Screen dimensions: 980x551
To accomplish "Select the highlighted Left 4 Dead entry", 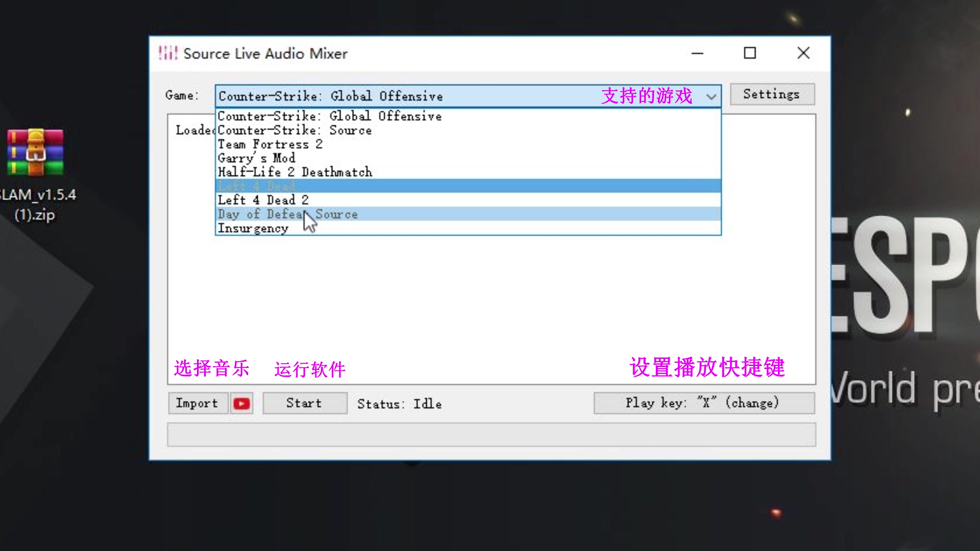I will [x=256, y=186].
